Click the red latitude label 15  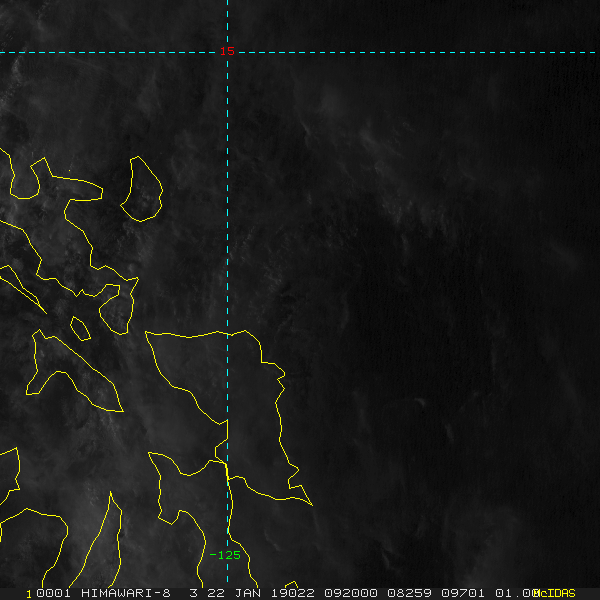(x=227, y=51)
